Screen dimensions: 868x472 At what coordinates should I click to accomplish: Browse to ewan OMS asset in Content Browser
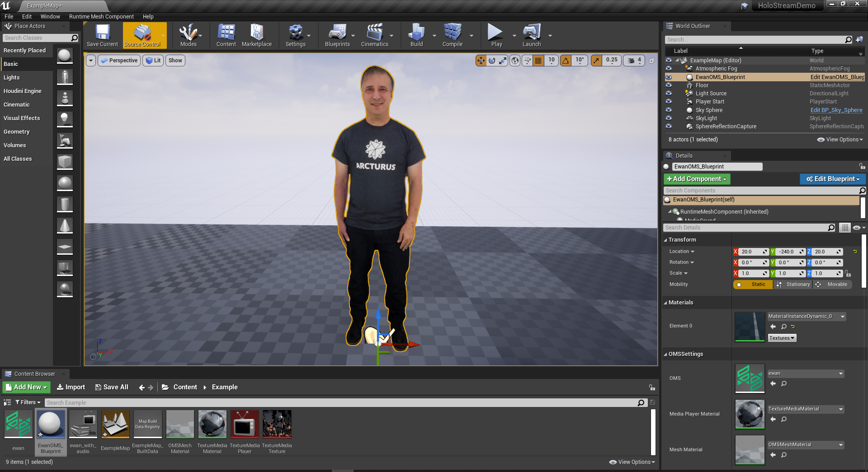[784, 383]
